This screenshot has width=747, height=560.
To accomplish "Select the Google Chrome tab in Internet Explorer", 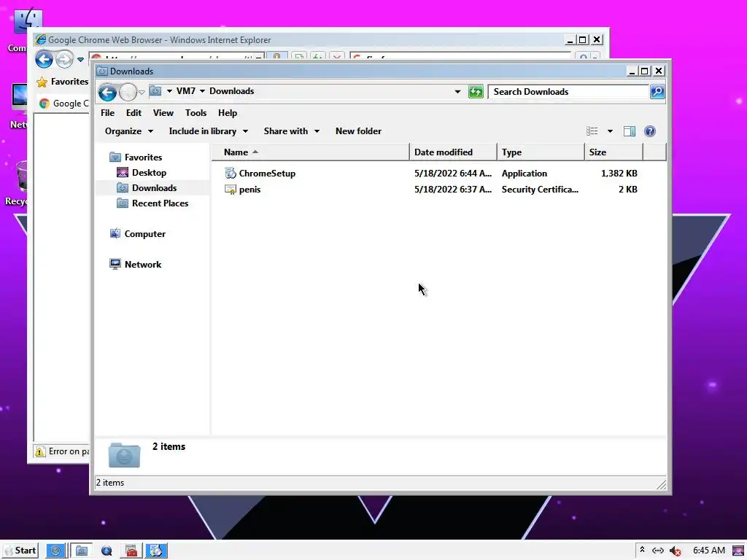I will pos(64,104).
